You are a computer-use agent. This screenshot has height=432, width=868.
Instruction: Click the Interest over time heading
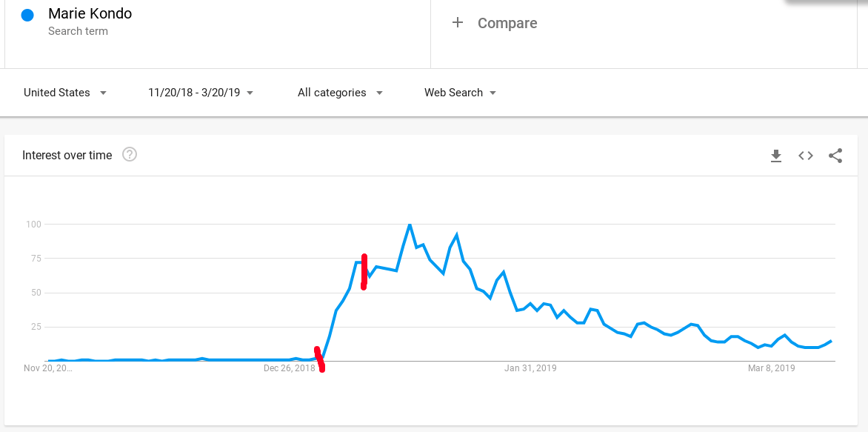67,155
